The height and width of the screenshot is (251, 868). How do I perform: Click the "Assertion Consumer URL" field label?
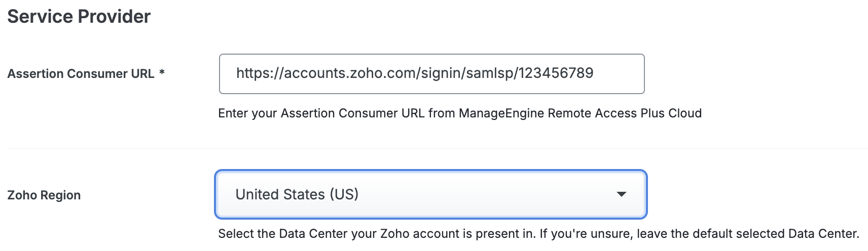pyautogui.click(x=81, y=74)
